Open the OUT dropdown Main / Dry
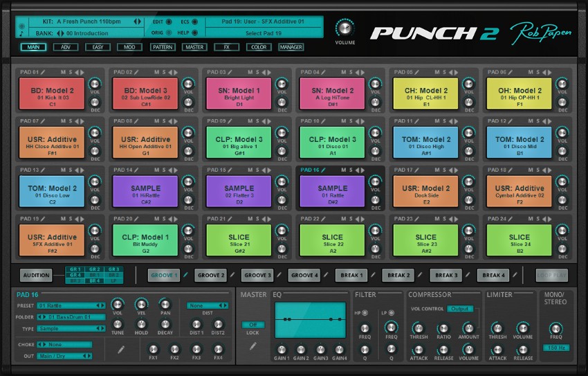The image size is (588, 376). tap(64, 356)
